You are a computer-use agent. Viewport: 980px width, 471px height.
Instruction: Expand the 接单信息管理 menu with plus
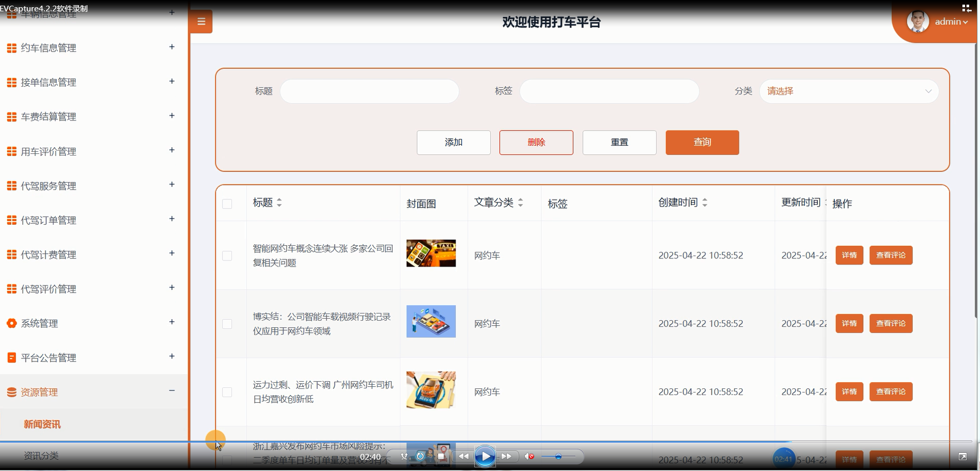[172, 82]
